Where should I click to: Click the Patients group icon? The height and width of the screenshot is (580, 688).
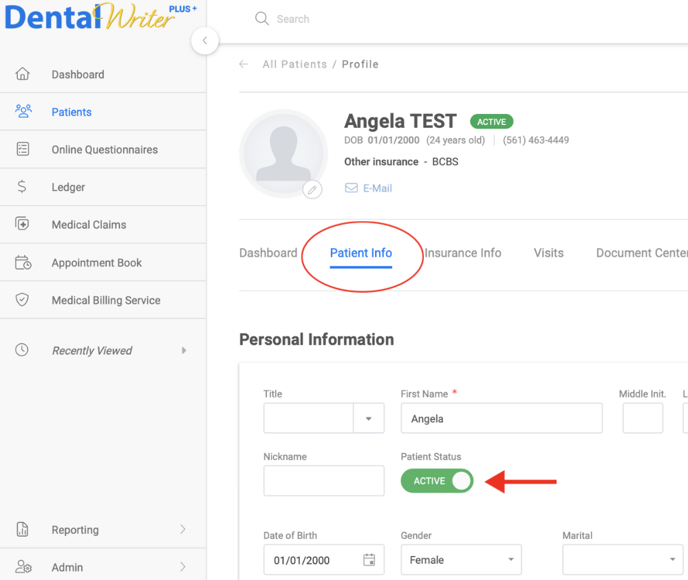click(x=23, y=111)
